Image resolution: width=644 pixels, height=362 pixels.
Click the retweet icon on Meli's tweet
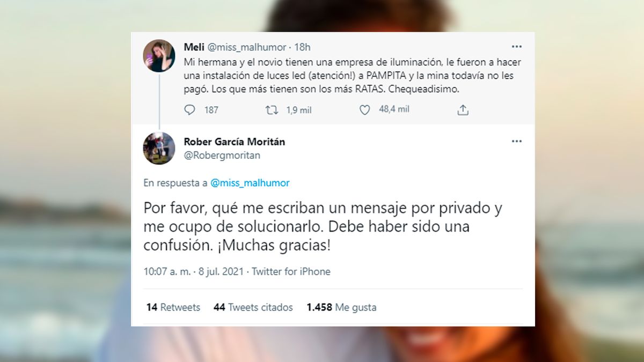point(272,110)
